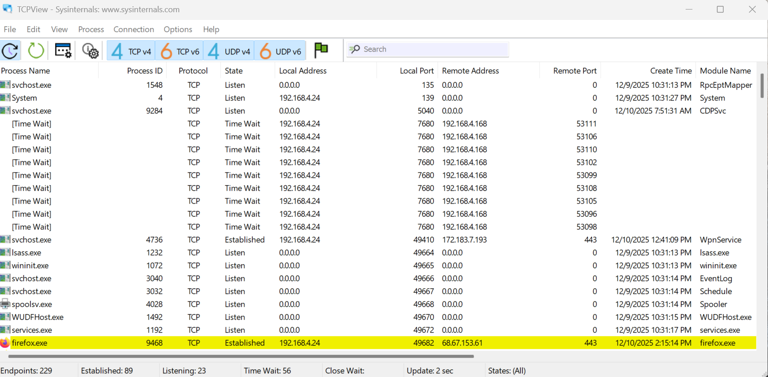This screenshot has width=768, height=377.
Task: Toggle the auto-refresh clock icon
Action: click(x=10, y=50)
